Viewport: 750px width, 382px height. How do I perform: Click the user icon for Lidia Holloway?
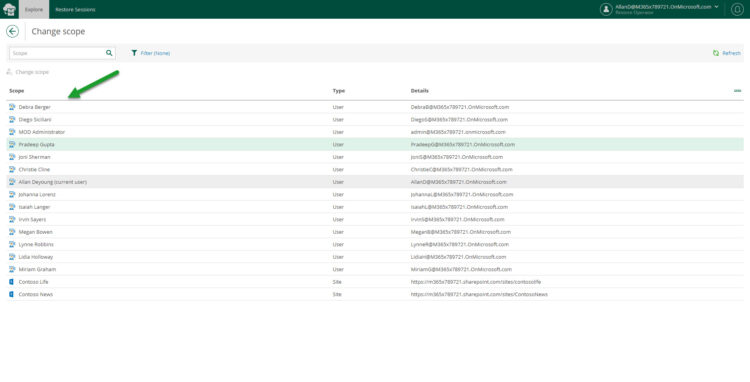(x=12, y=257)
